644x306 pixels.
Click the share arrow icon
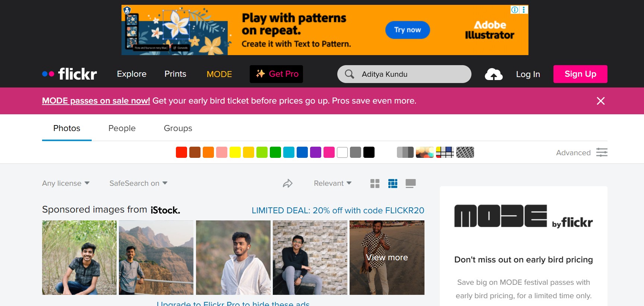(x=287, y=183)
